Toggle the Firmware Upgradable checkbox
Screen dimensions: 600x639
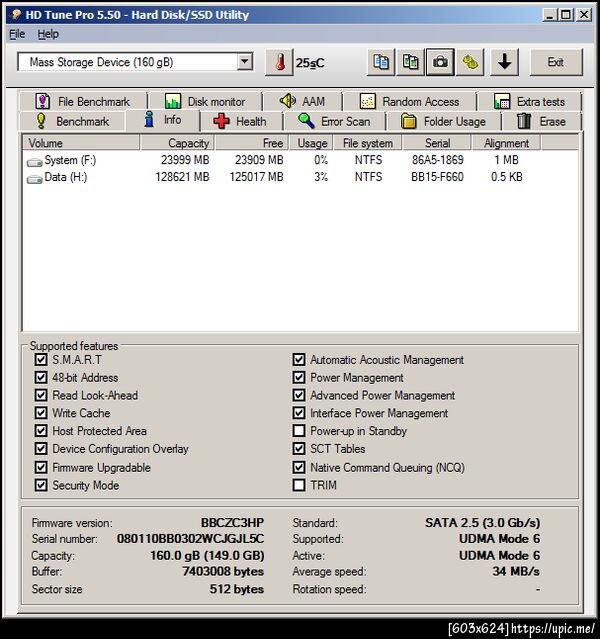(41, 467)
